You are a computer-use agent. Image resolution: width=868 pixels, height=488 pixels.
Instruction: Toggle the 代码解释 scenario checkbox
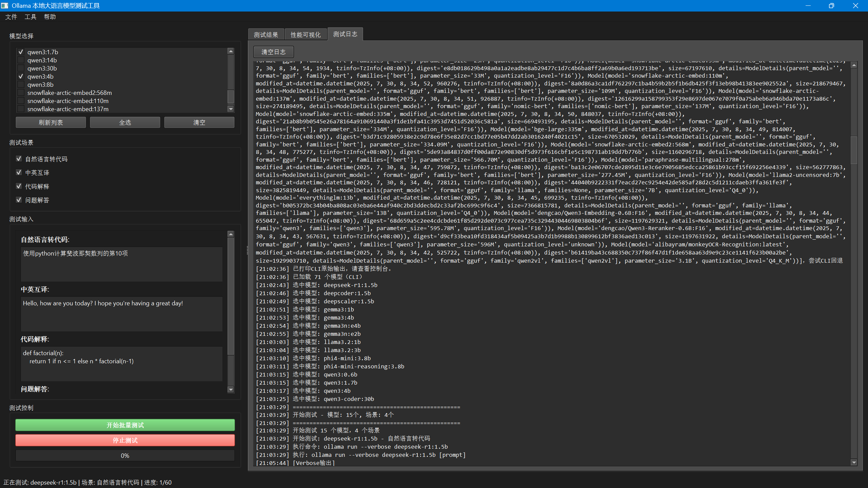pos(19,186)
